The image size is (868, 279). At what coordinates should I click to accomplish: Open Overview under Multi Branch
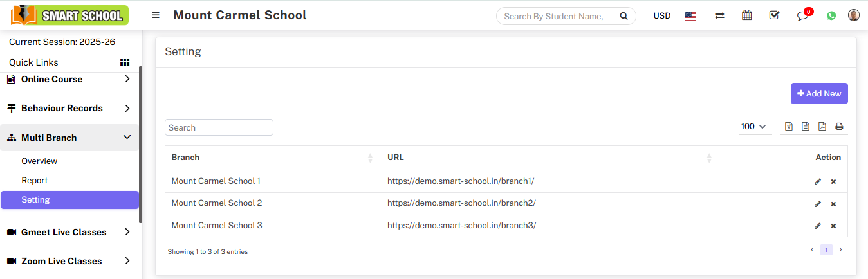(x=39, y=161)
